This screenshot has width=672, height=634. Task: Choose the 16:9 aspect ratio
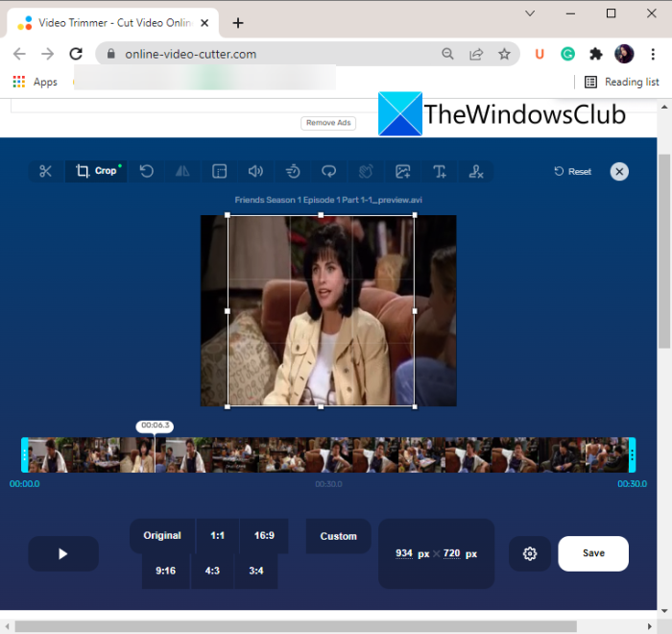(264, 536)
